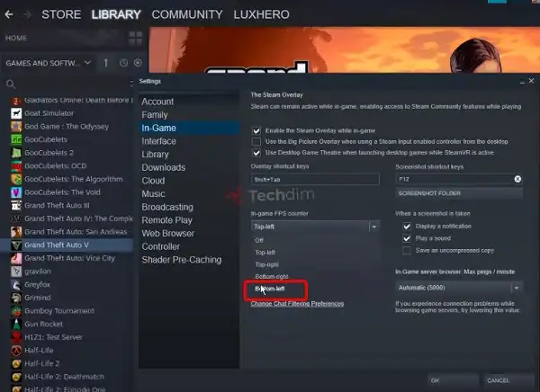This screenshot has width=540, height=392.
Task: Select the Goat Simulator game icon
Action: tap(16, 113)
